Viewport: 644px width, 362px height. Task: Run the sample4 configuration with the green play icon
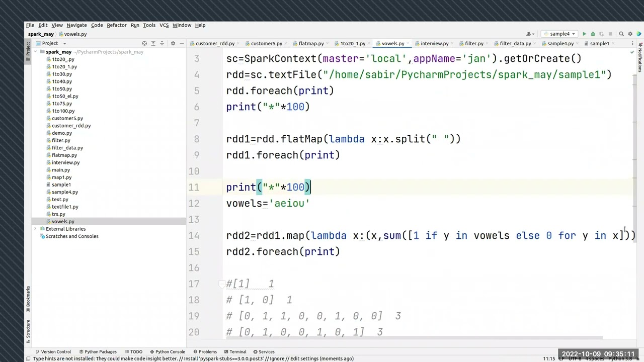[584, 34]
